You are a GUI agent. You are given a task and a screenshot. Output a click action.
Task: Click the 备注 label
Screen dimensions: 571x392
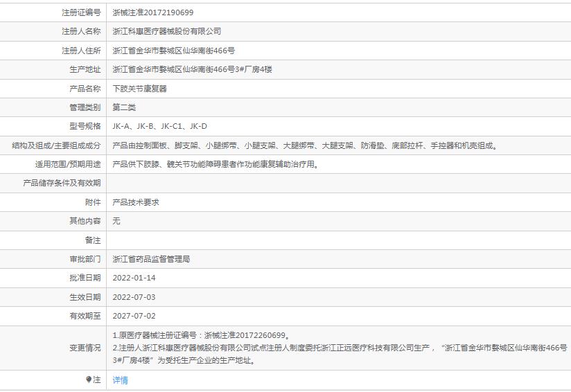click(93, 240)
